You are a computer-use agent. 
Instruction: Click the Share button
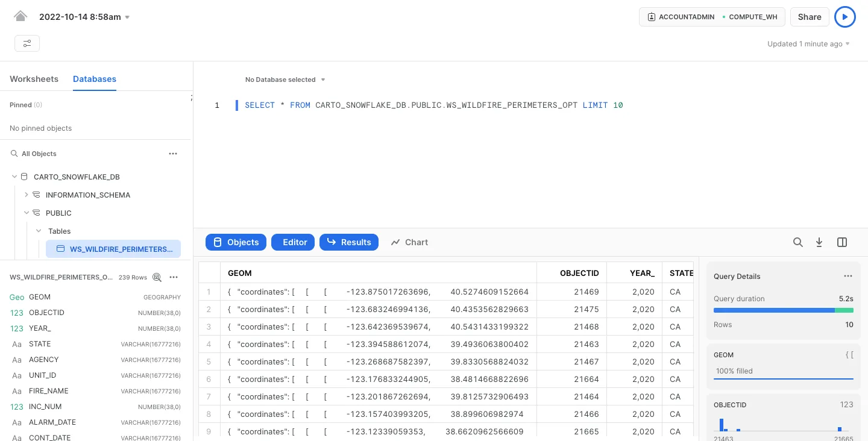point(810,17)
